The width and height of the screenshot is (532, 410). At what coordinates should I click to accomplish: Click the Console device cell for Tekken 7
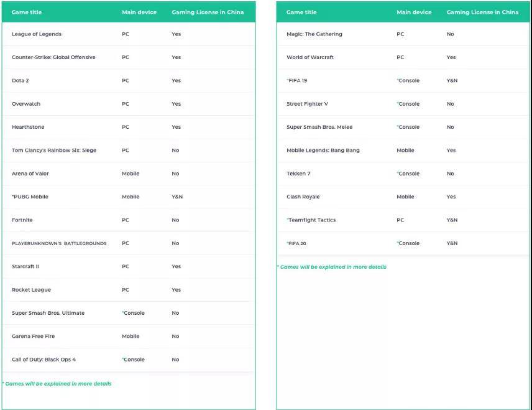(408, 173)
